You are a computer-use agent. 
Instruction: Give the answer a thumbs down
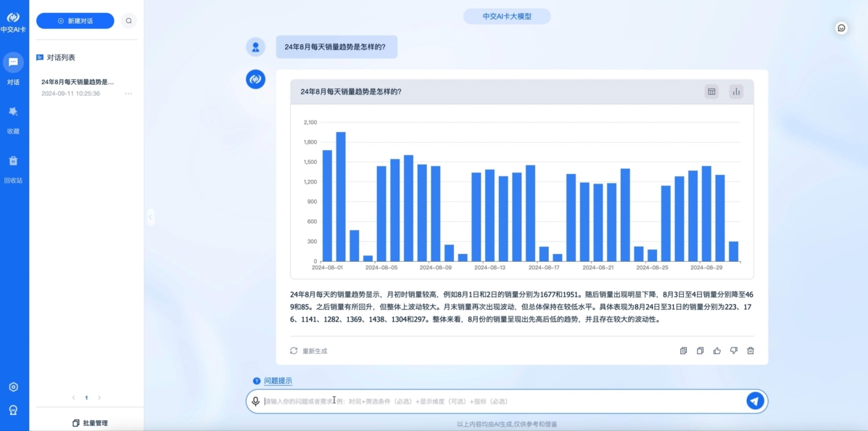click(x=733, y=350)
